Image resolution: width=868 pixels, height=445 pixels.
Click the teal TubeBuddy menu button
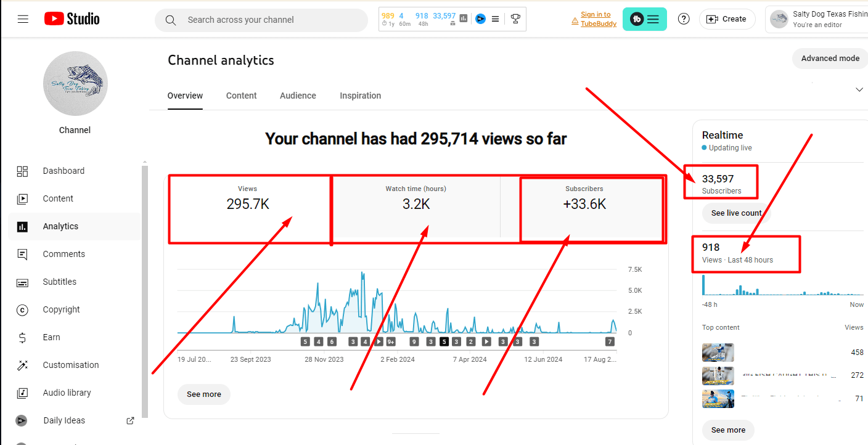point(644,19)
